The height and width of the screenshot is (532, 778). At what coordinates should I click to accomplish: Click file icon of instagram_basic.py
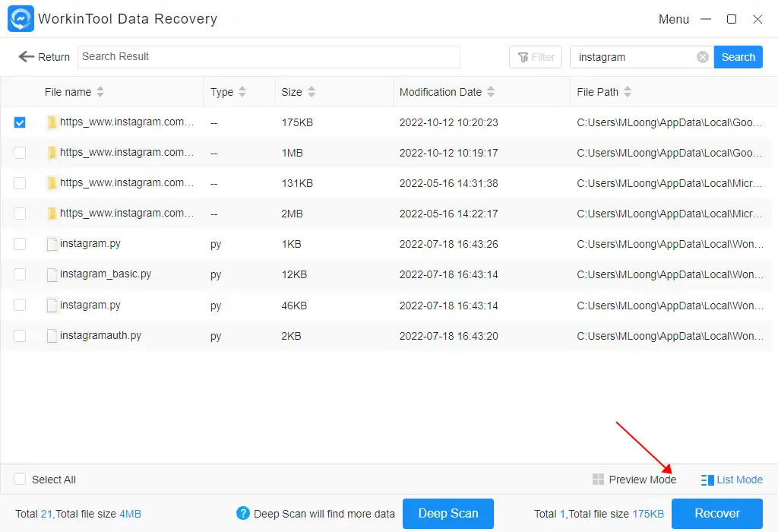[x=52, y=274]
